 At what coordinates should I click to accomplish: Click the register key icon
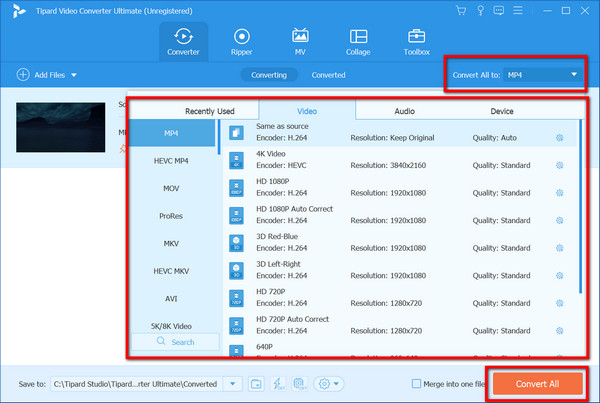point(480,11)
